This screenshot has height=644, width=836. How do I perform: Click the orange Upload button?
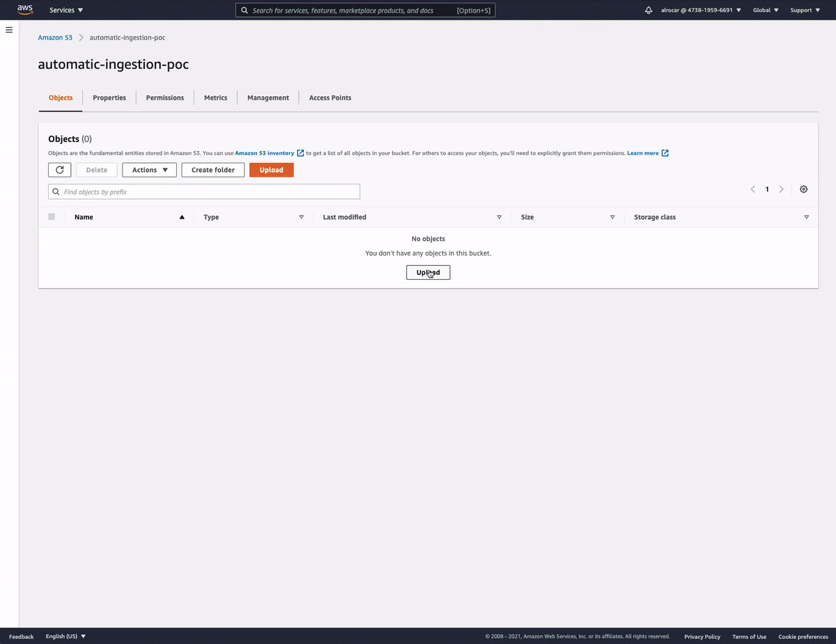point(271,170)
